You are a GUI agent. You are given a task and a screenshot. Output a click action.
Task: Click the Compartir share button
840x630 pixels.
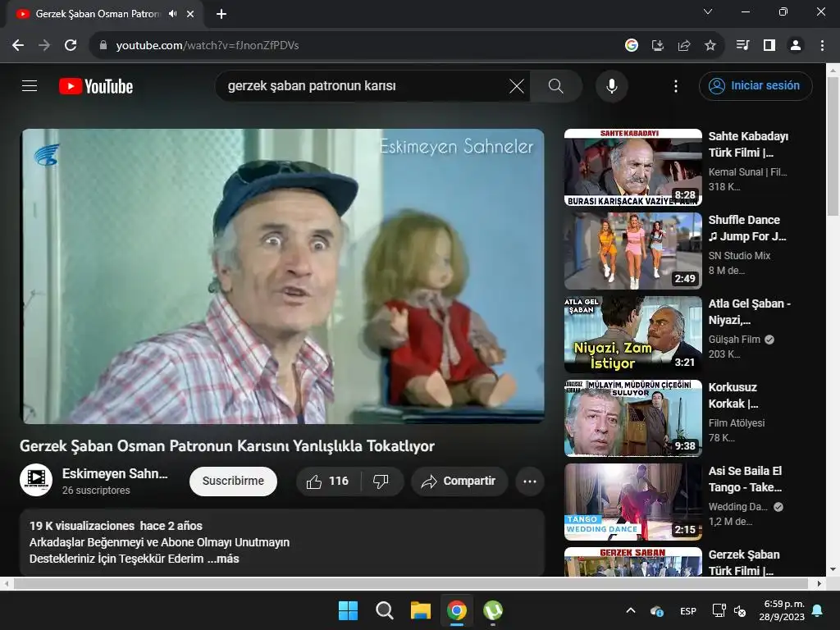click(459, 481)
